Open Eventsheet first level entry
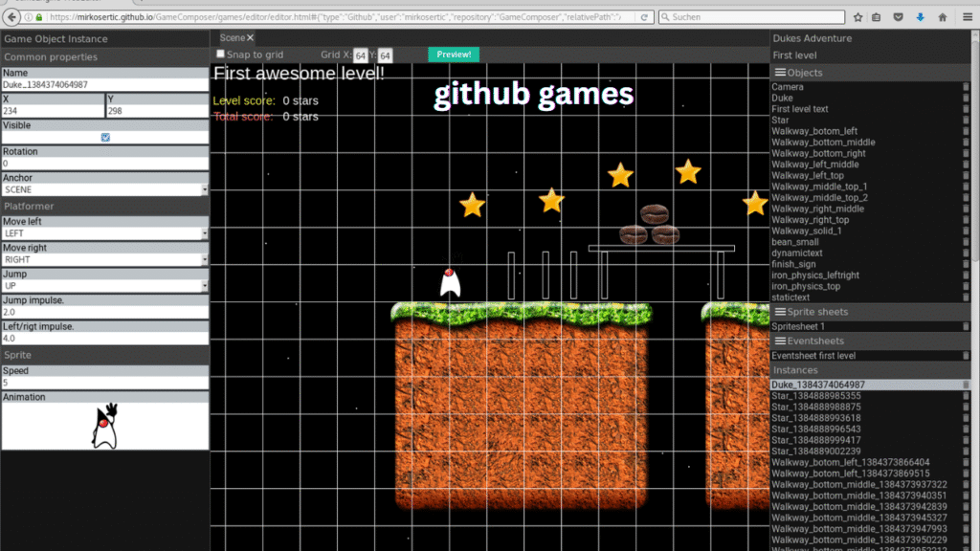The image size is (980, 551). coord(813,356)
